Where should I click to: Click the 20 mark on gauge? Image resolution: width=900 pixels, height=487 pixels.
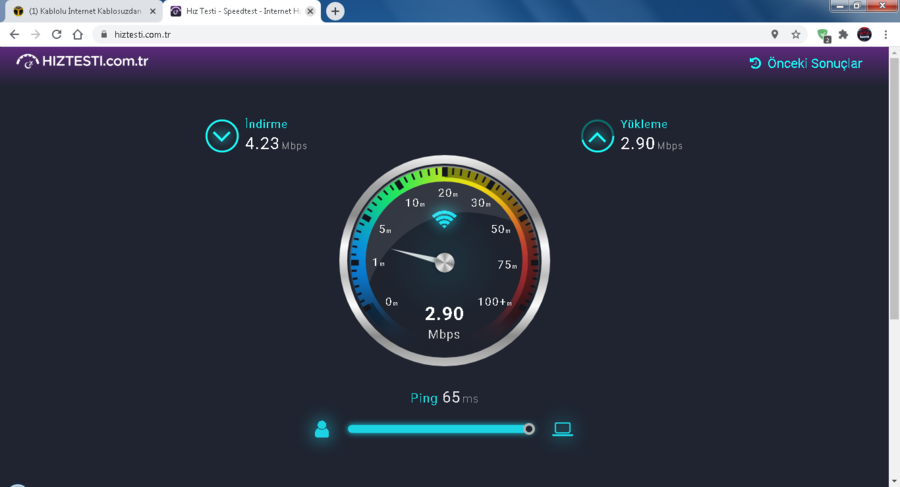[448, 193]
